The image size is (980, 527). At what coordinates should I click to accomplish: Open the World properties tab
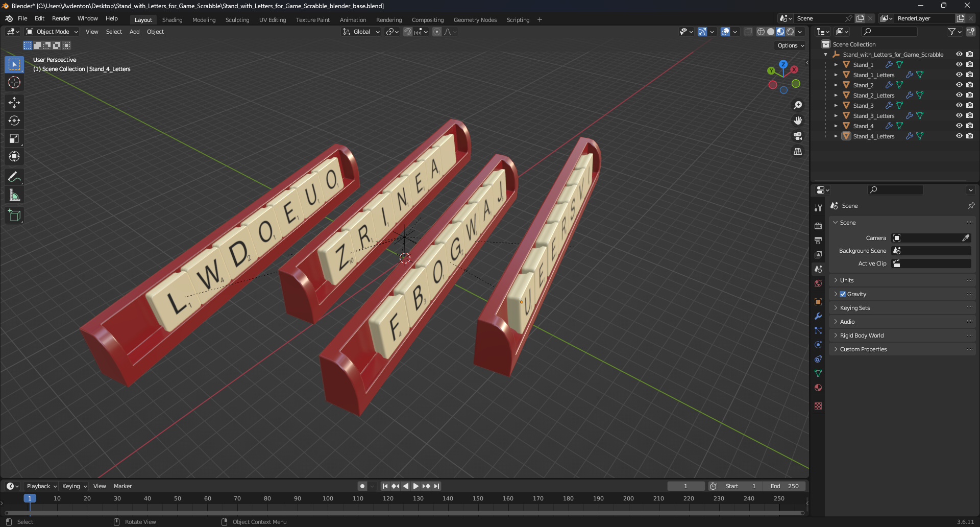(x=818, y=283)
